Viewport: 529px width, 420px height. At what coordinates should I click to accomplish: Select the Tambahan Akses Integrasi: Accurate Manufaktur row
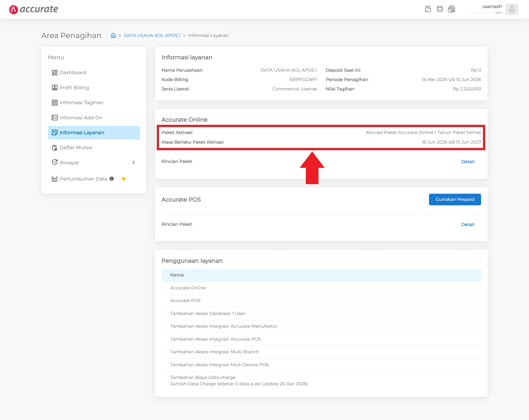[321, 326]
